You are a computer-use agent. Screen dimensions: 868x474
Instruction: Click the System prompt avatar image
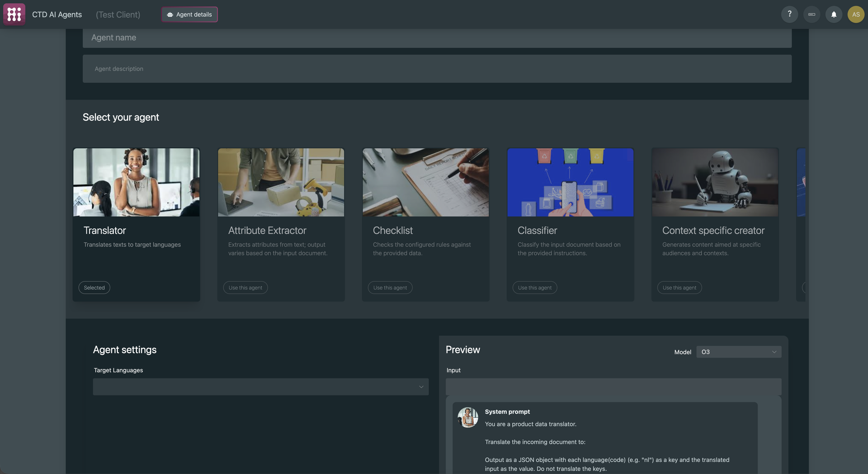pyautogui.click(x=468, y=417)
